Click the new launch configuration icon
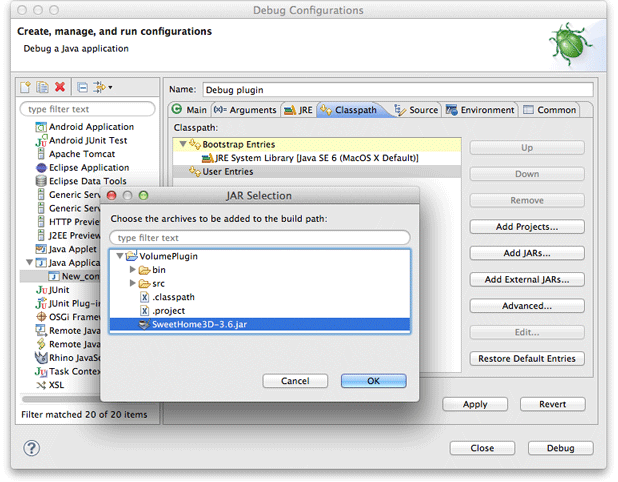This screenshot has height=482, width=618. [27, 88]
